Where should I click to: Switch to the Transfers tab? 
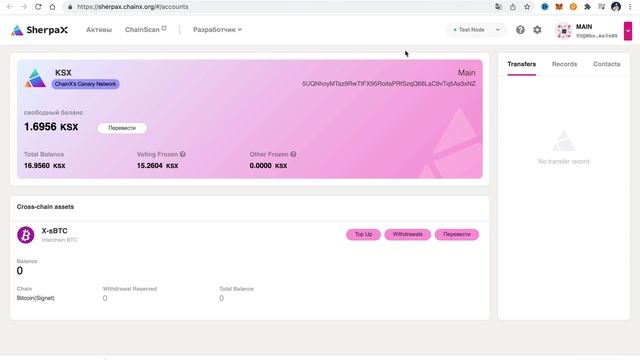point(522,64)
